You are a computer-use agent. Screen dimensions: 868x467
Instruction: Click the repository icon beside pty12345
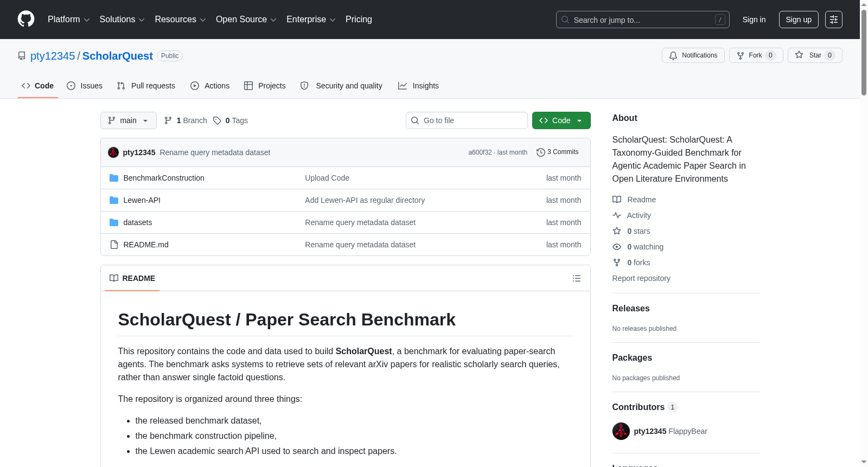(22, 56)
